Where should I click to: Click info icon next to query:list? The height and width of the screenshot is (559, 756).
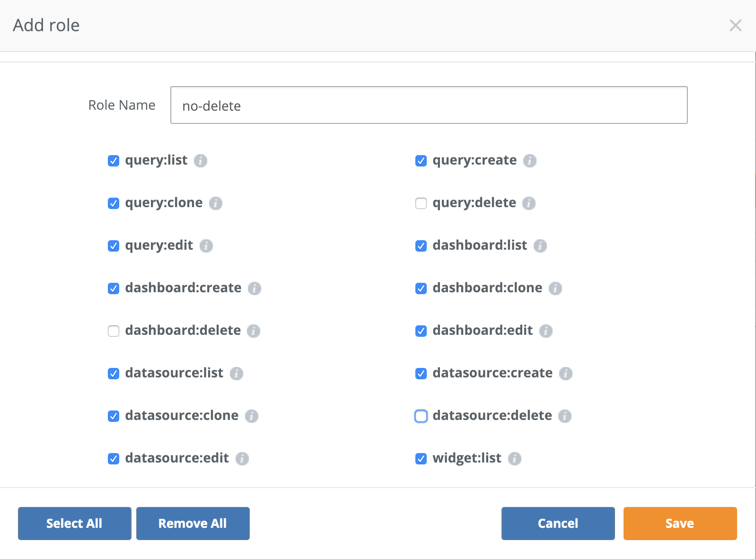click(x=201, y=161)
